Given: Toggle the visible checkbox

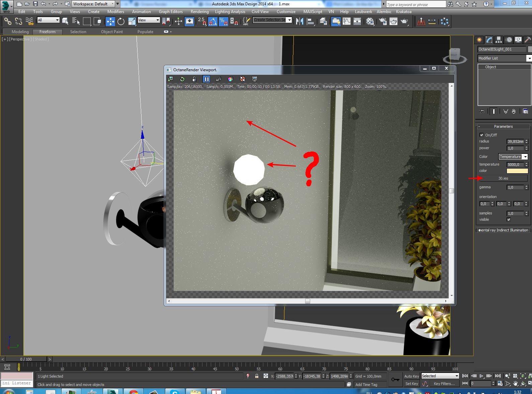Looking at the screenshot, I should (509, 219).
